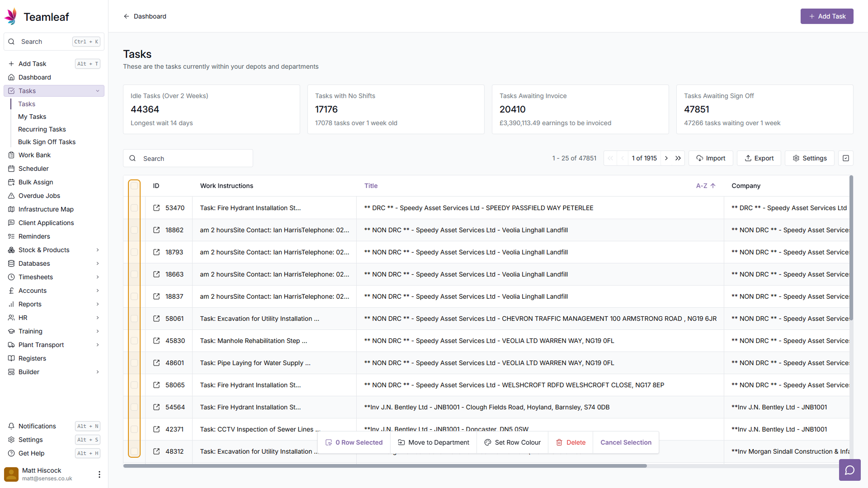Open task 58061 via its external link icon
The height and width of the screenshot is (488, 868).
[x=156, y=319]
